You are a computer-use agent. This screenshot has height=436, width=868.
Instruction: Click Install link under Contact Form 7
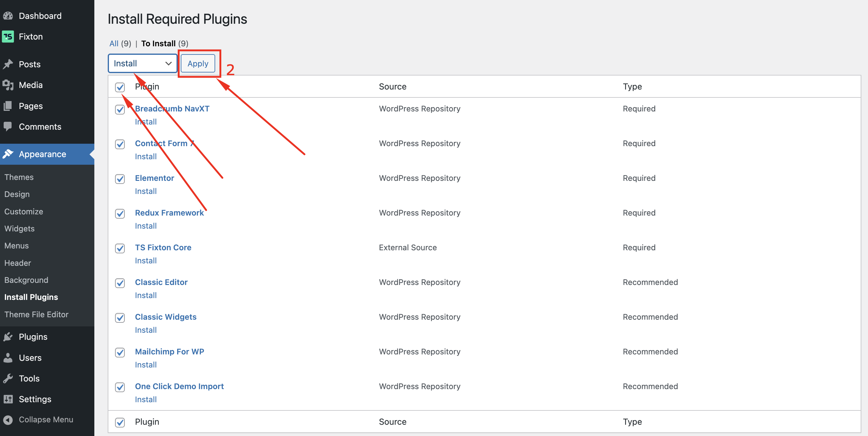click(145, 156)
